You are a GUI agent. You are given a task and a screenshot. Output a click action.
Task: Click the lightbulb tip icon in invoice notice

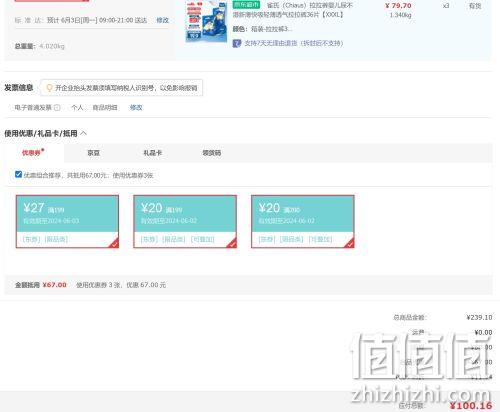(x=49, y=88)
